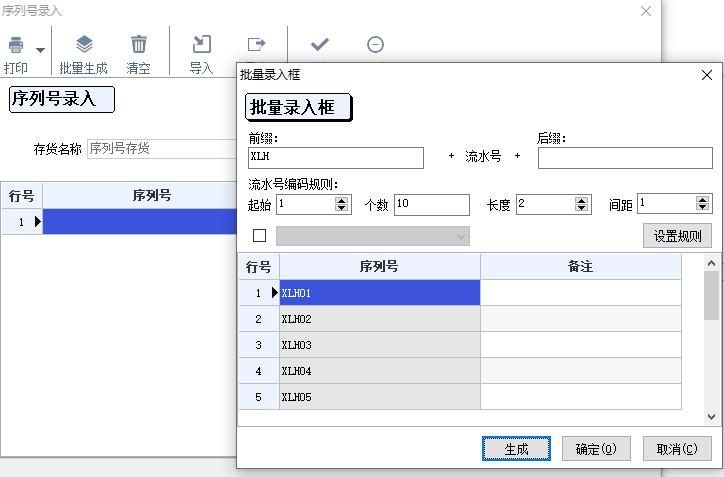Select the XLH03 serial number cell
Viewport: 724px width, 477px height.
tap(380, 345)
